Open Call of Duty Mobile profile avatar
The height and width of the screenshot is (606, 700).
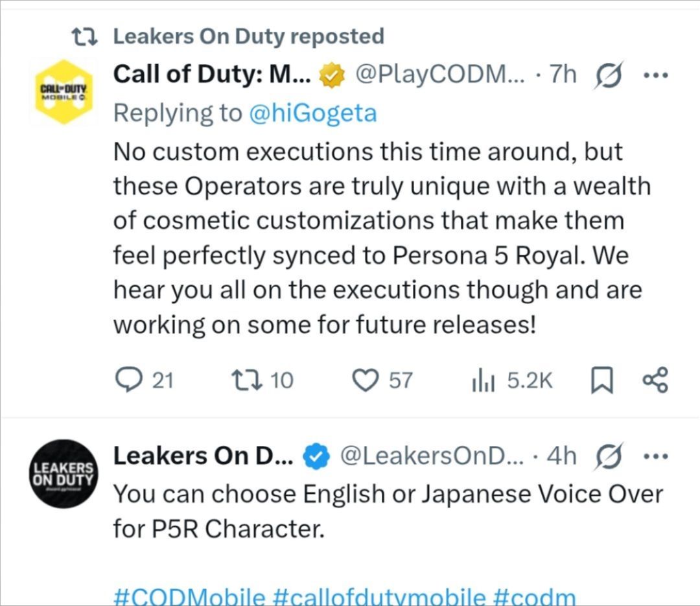(x=64, y=92)
